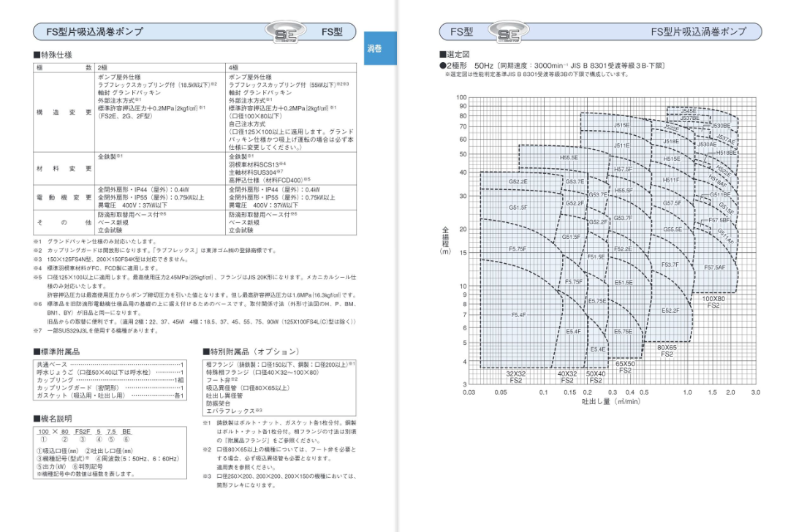Click the 特殊相フランジ option row
788x532 pixels.
pyautogui.click(x=262, y=372)
